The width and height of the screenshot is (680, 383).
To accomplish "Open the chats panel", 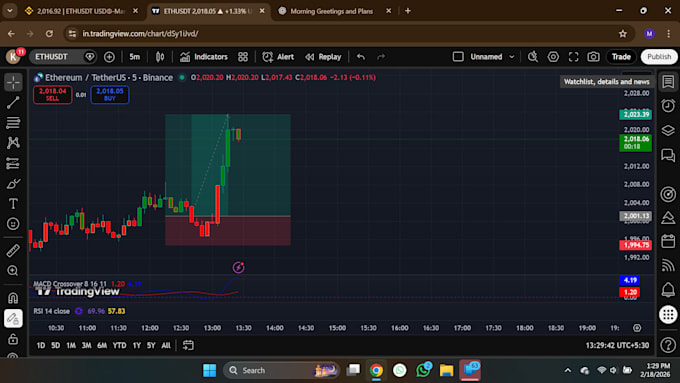I will coord(668,155).
